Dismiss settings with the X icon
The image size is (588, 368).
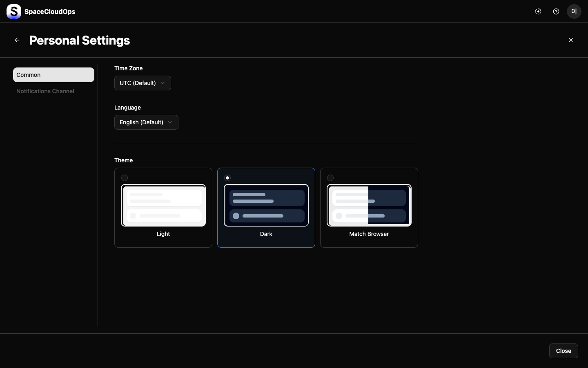click(571, 40)
